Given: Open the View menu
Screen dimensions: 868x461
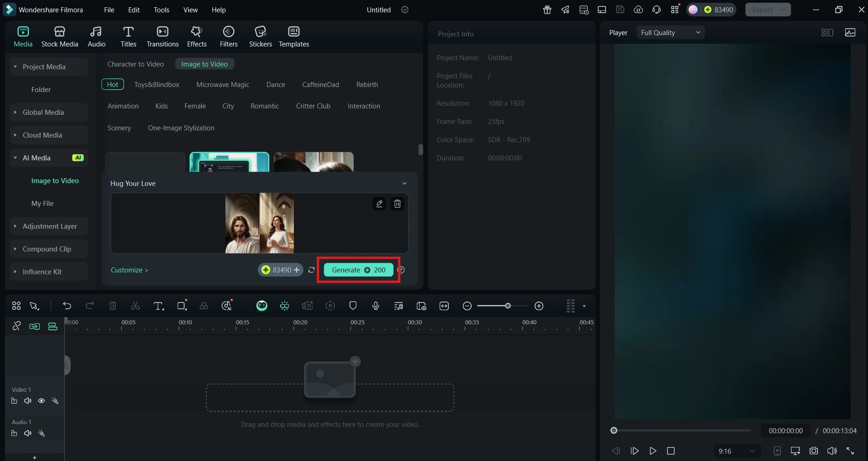Looking at the screenshot, I should [190, 10].
